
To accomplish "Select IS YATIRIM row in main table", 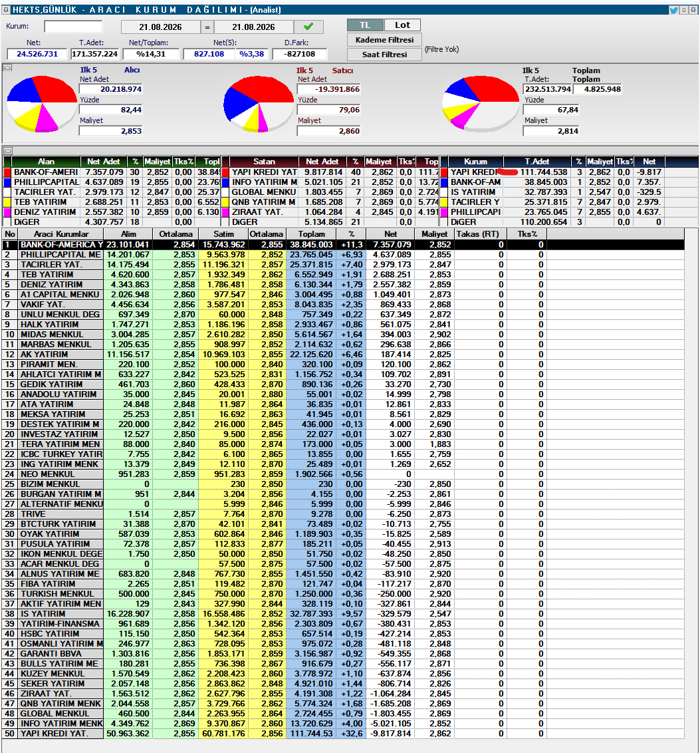I will click(343, 614).
